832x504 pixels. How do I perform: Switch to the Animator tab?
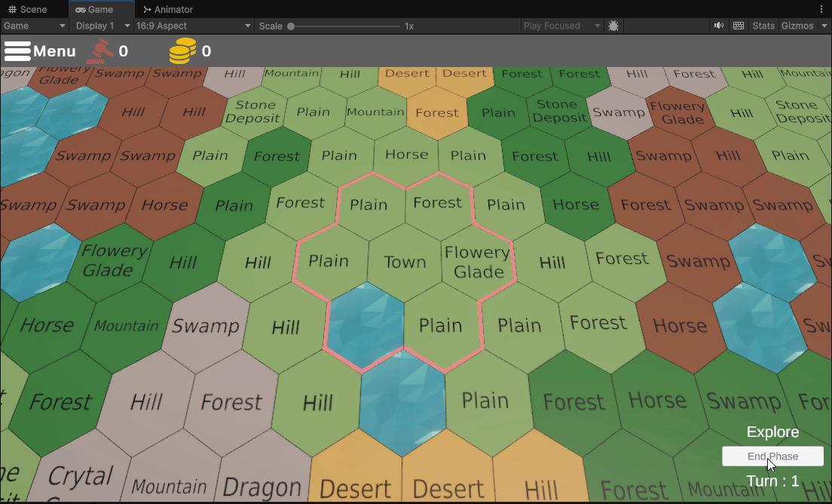pos(167,10)
